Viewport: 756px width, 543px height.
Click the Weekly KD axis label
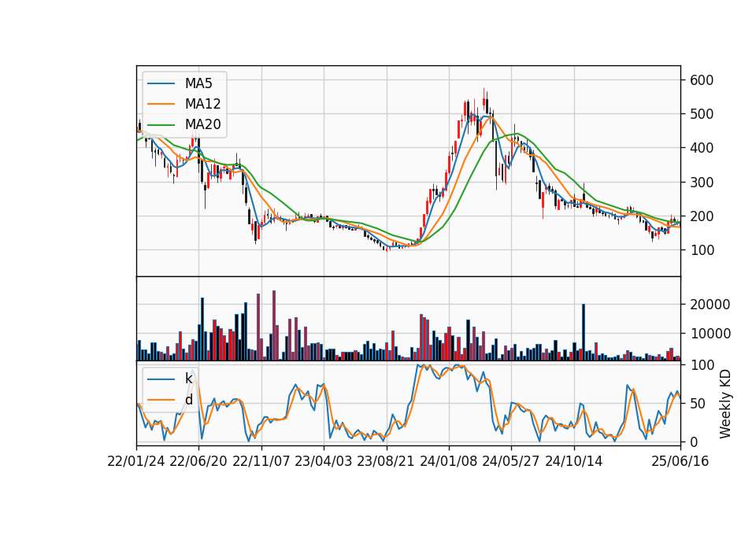[724, 404]
